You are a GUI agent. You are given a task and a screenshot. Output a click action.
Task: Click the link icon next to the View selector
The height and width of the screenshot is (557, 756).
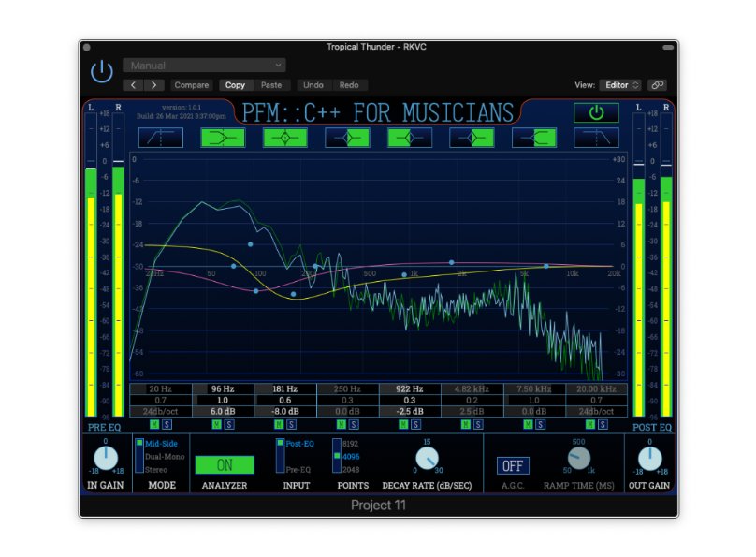[658, 84]
